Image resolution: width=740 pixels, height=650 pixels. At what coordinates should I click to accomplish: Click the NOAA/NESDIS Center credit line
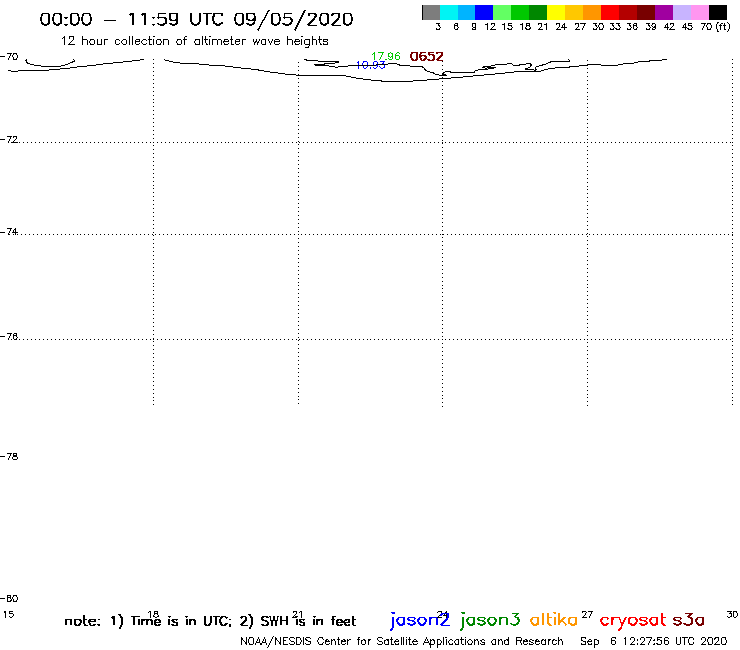click(x=402, y=642)
